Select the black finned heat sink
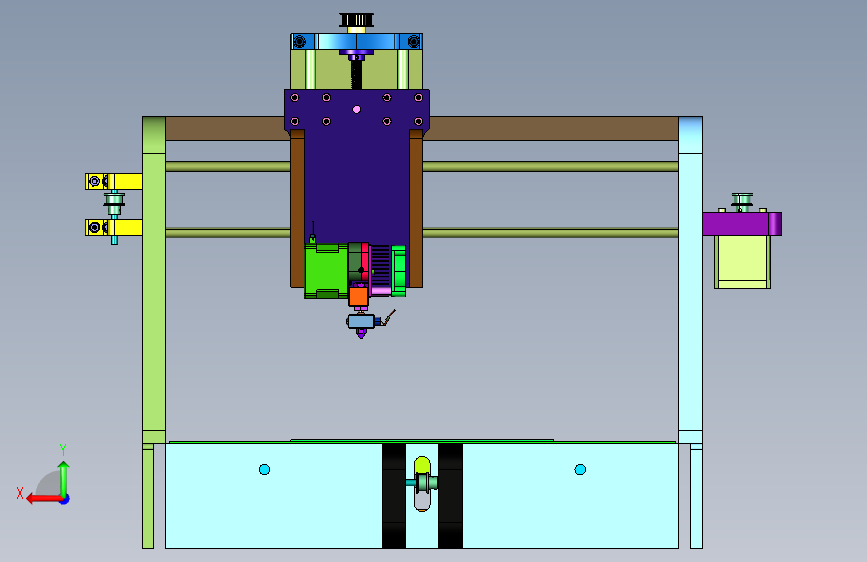 (x=380, y=266)
